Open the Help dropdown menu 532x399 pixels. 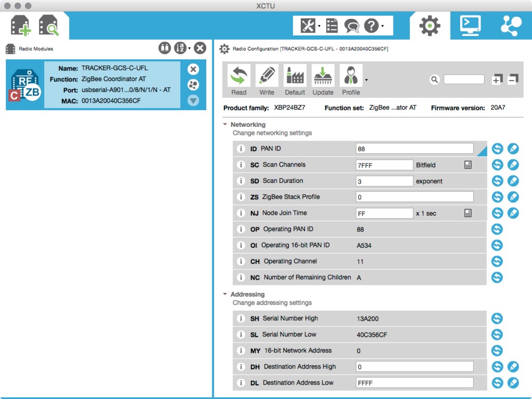click(373, 25)
